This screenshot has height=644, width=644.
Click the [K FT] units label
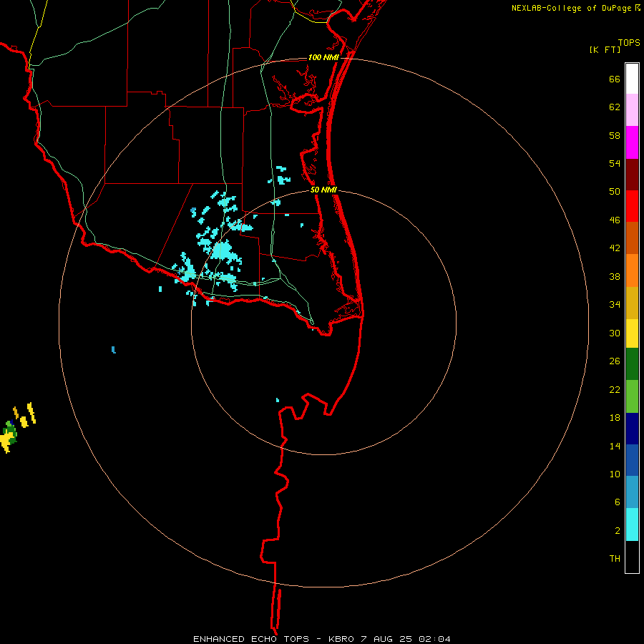click(x=605, y=49)
